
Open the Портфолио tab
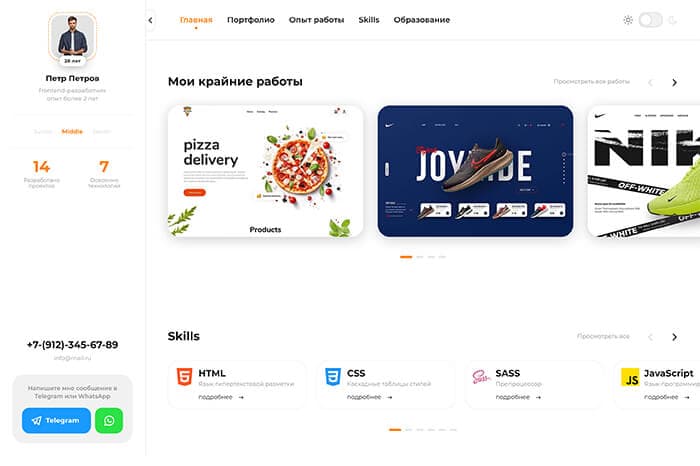251,20
